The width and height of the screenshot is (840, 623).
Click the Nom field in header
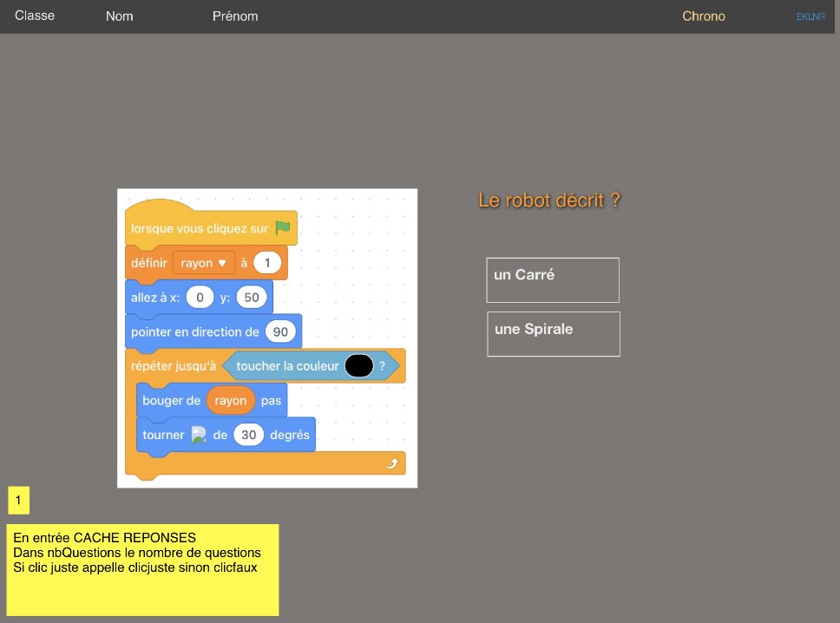120,16
